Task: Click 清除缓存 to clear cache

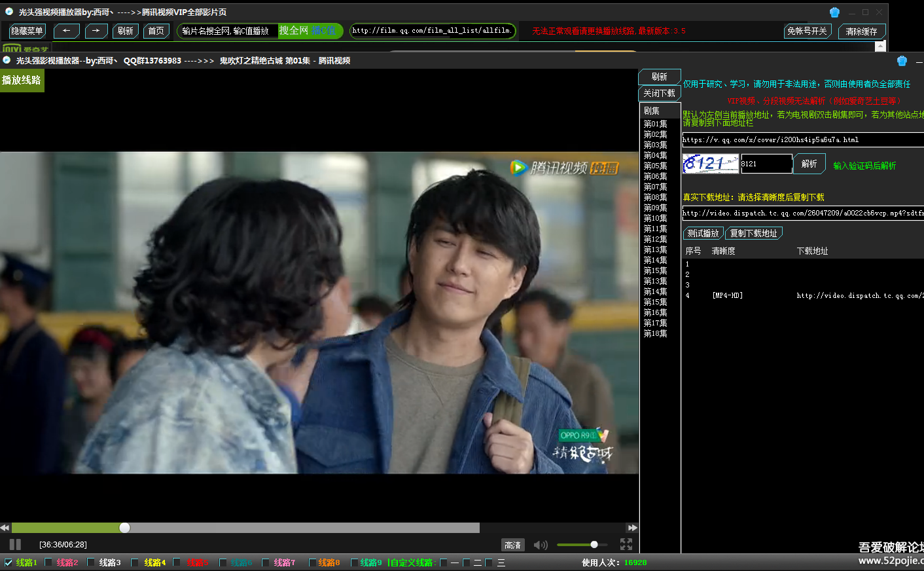Action: [861, 31]
